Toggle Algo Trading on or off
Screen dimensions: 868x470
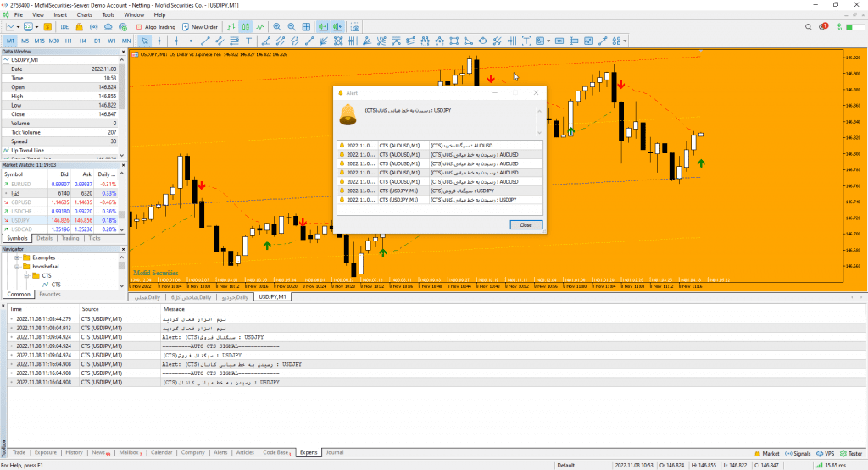(156, 26)
